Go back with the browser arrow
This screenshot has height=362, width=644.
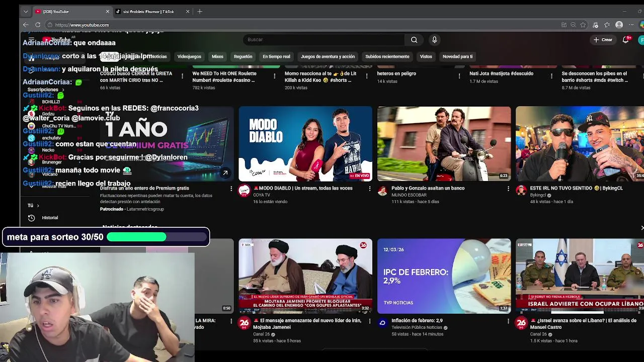[x=26, y=25]
